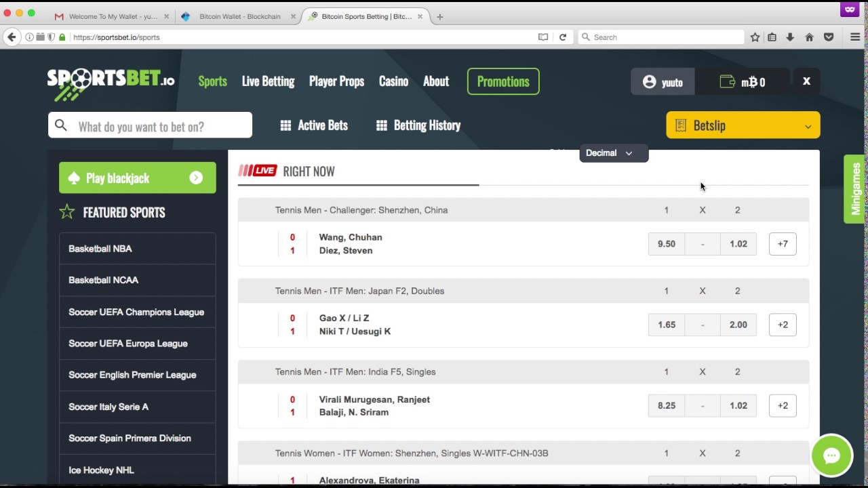
Task: Expand the Betslip dropdown chevron
Action: [x=808, y=126]
